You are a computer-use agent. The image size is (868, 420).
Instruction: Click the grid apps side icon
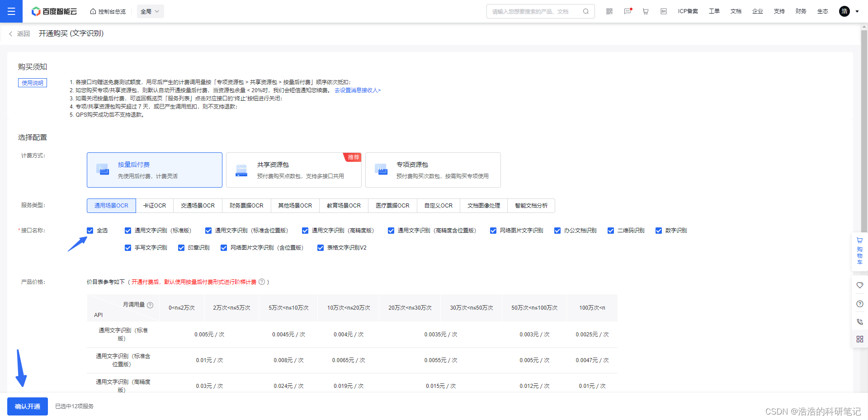coord(860,339)
